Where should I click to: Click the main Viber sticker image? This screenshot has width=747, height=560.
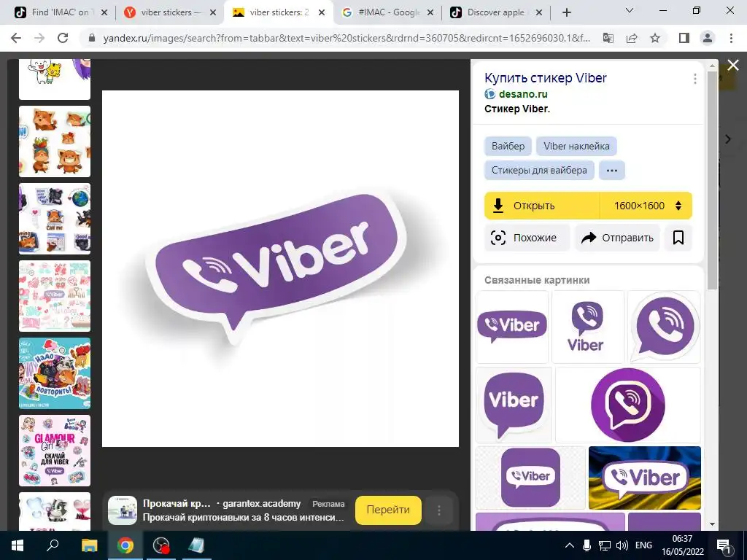click(280, 268)
